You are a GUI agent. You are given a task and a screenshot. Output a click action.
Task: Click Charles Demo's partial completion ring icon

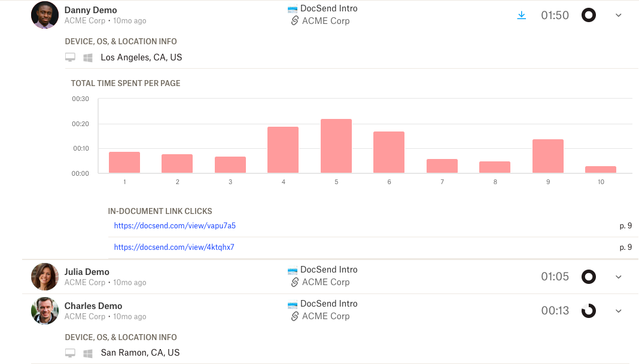(x=589, y=311)
